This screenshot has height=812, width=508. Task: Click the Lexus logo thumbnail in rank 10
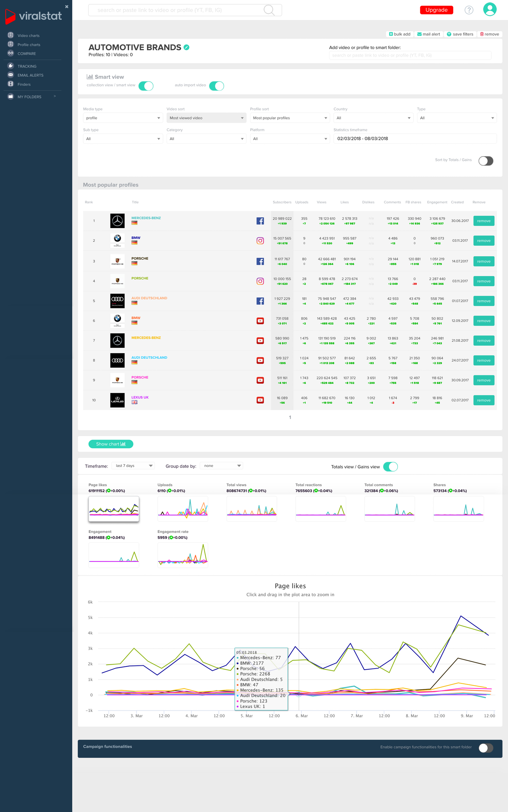pos(117,400)
